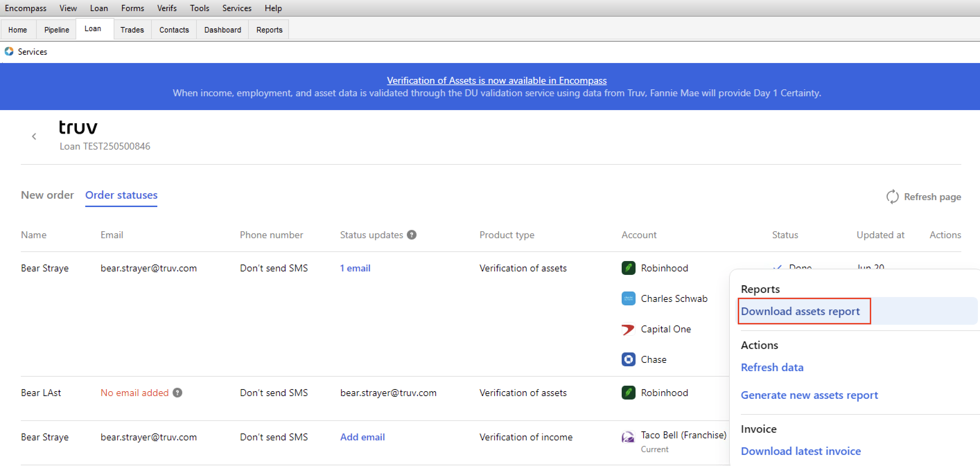Select the Order statuses tab
This screenshot has height=466, width=980.
click(x=121, y=195)
